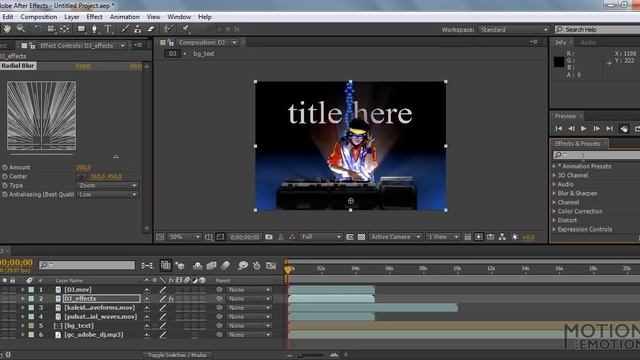Select the Clone Stamp tool

pos(138,29)
